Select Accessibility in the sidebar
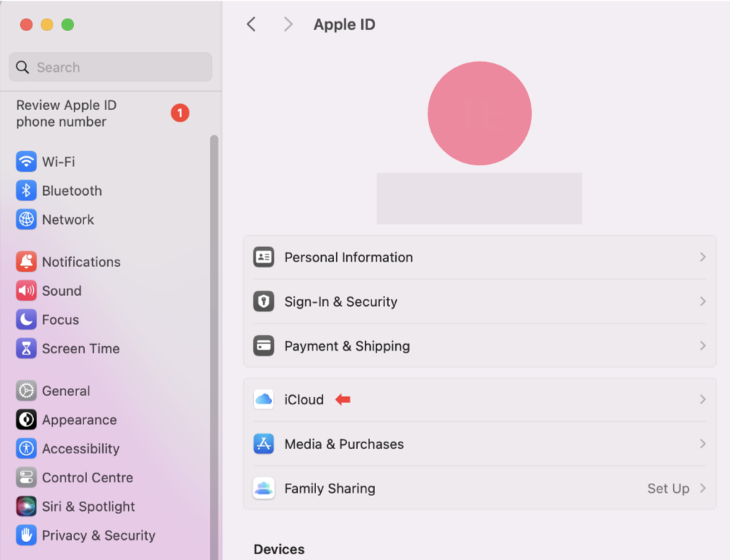Screen dimensions: 730x560 tap(81, 448)
